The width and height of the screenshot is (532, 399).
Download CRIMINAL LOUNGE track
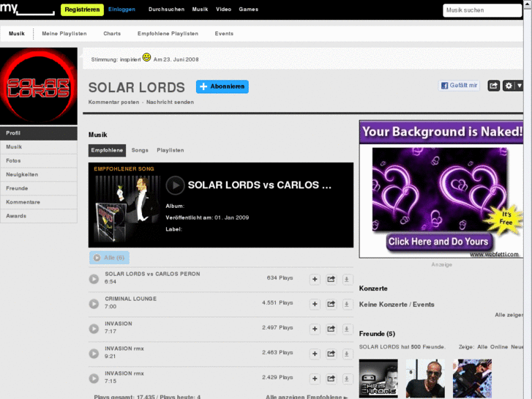(x=347, y=304)
